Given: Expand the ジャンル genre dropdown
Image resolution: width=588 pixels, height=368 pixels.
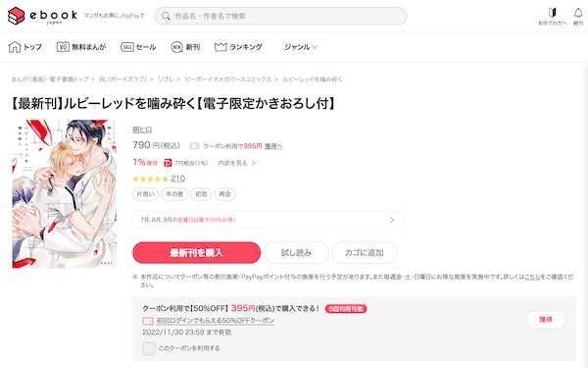Looking at the screenshot, I should coord(301,47).
